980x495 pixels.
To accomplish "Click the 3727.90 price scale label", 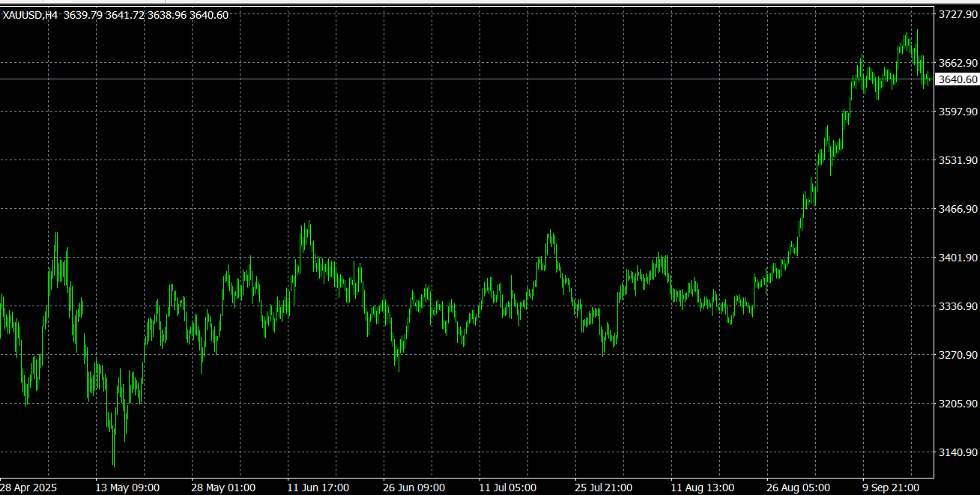I will pyautogui.click(x=958, y=14).
